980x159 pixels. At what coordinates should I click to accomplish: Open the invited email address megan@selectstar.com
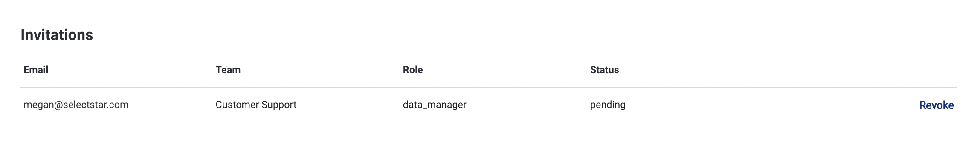(76, 105)
